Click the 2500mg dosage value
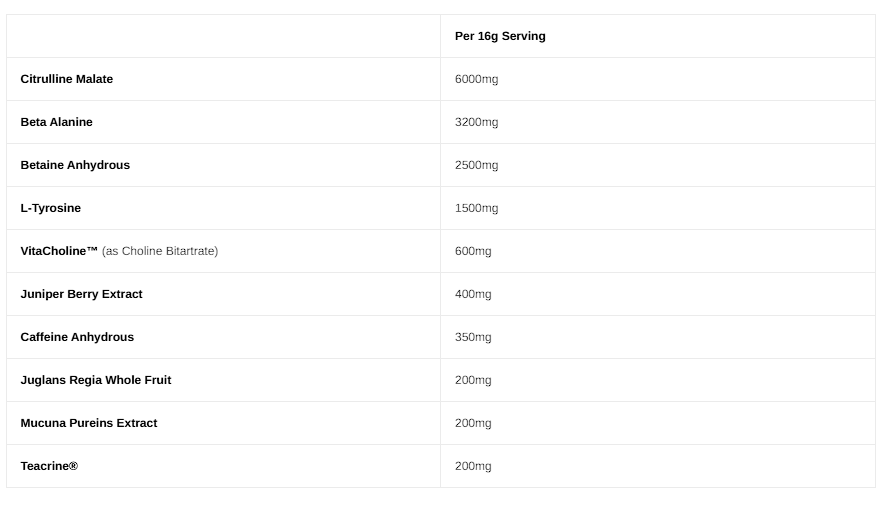Viewport: 892px width, 519px height. (476, 165)
